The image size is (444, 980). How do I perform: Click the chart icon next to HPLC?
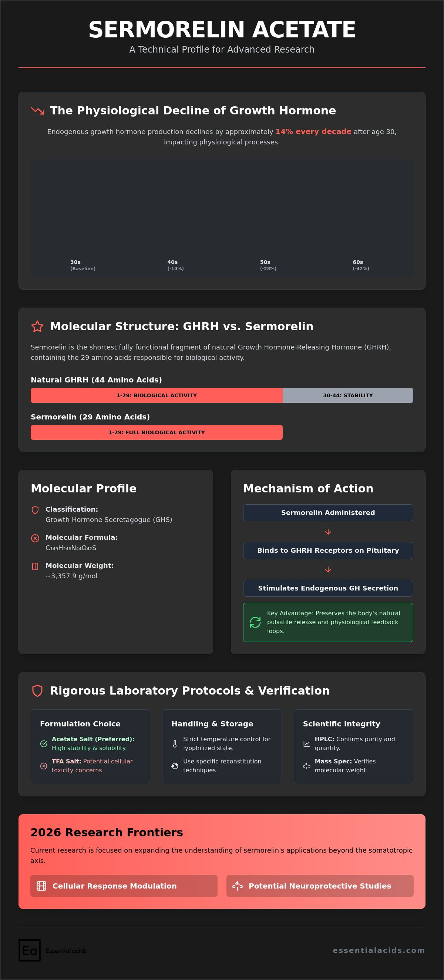click(306, 744)
